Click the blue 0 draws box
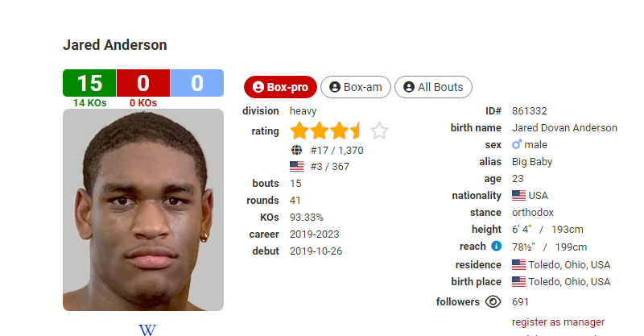This screenshot has height=336, width=644. 197,83
